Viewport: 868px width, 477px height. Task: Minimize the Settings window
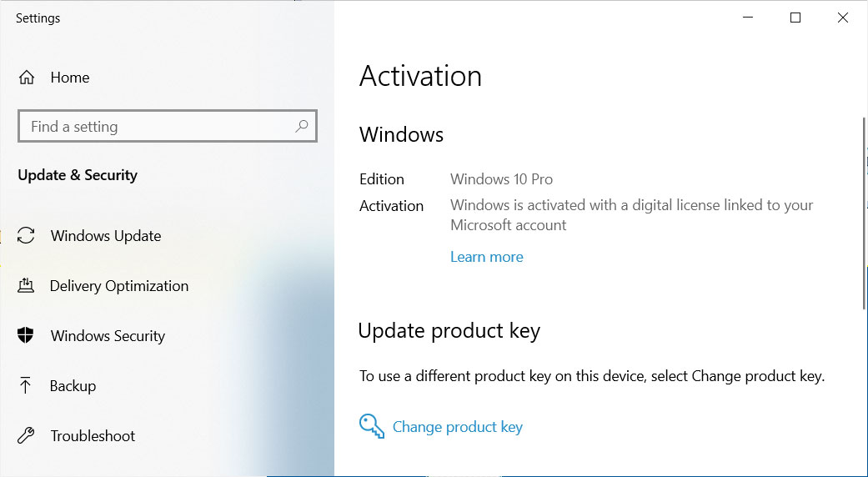748,18
